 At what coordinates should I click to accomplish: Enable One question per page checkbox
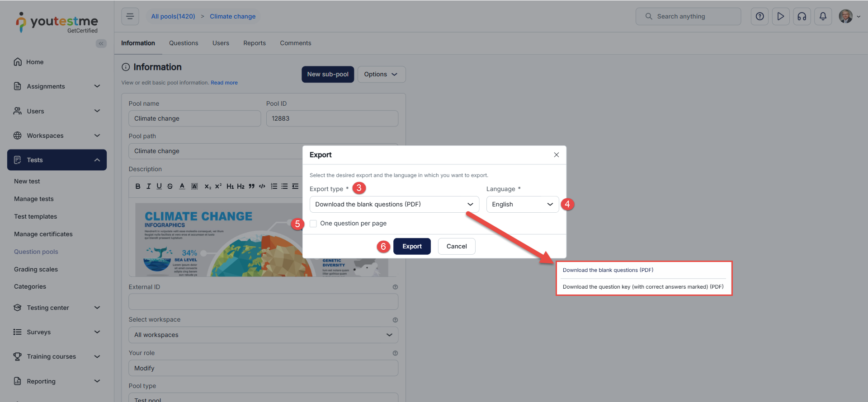313,224
